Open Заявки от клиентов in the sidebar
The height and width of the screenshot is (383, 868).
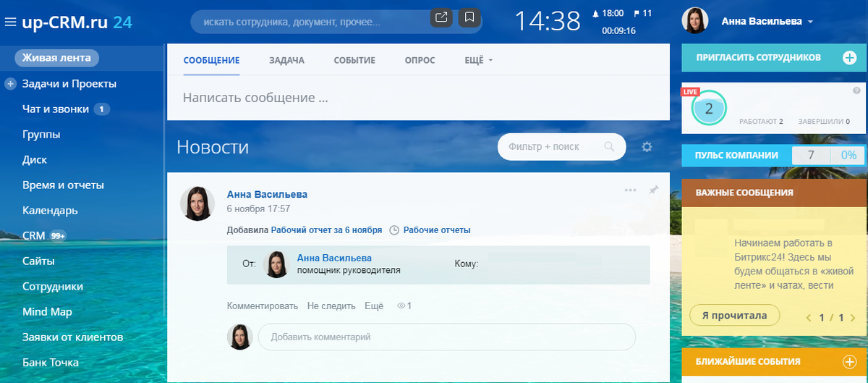tap(73, 337)
